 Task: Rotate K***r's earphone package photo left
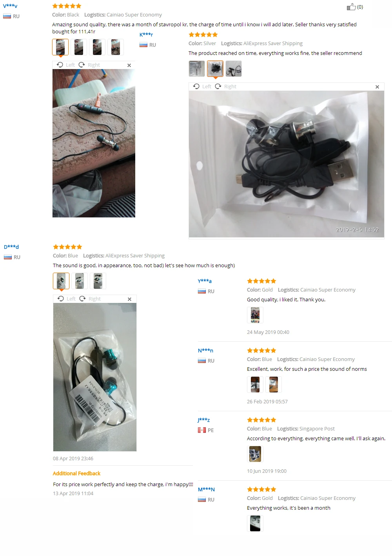[202, 86]
